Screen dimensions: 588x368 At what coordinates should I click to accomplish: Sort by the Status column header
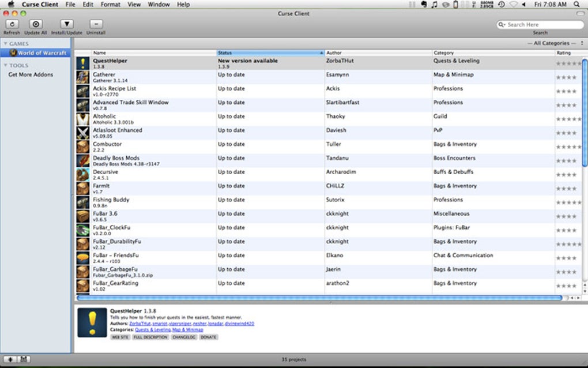[270, 53]
